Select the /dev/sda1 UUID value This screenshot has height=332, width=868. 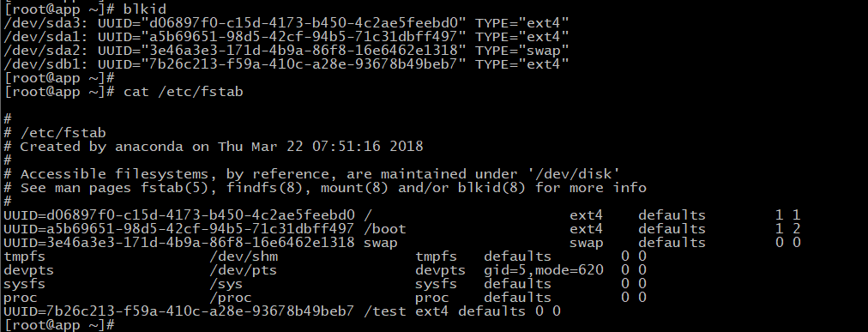pos(304,37)
